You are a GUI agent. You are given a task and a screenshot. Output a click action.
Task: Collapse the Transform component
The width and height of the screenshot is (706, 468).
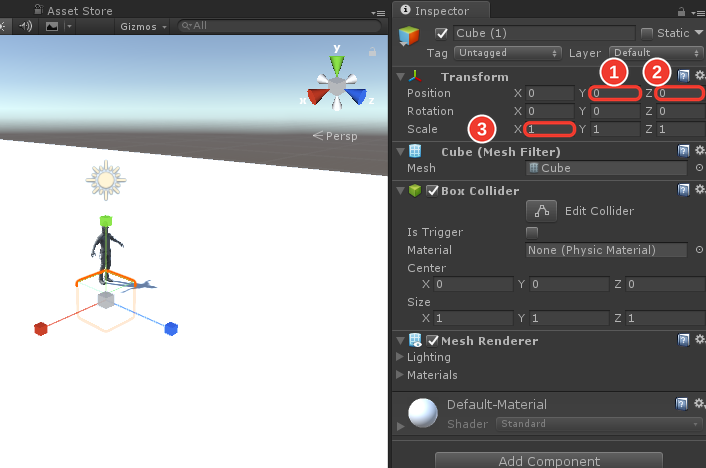401,77
